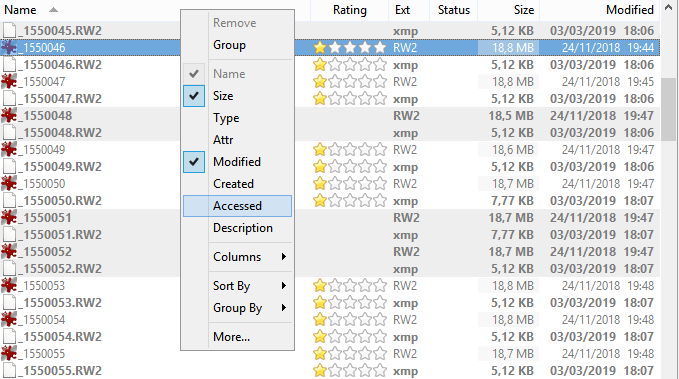This screenshot has height=379, width=679.
Task: Click the file icon of _1550049.RW2
Action: [9, 166]
